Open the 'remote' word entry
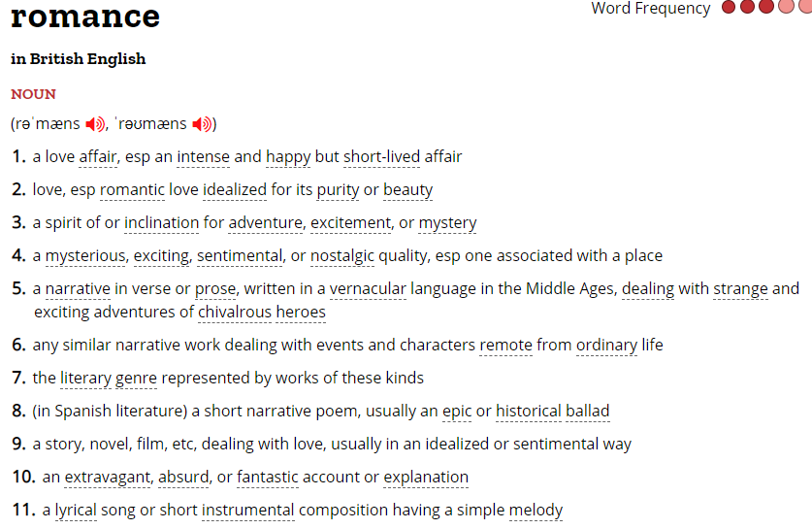812x529 pixels. (x=505, y=345)
